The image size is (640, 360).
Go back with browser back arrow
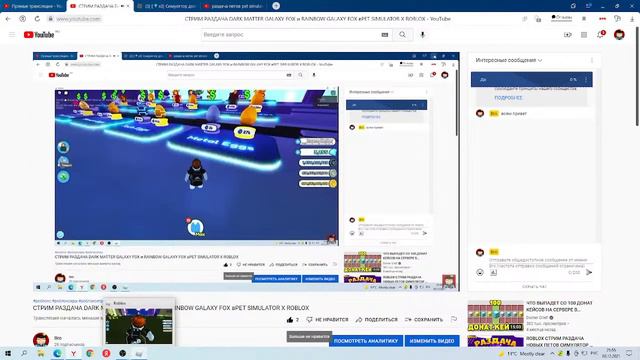(8, 19)
